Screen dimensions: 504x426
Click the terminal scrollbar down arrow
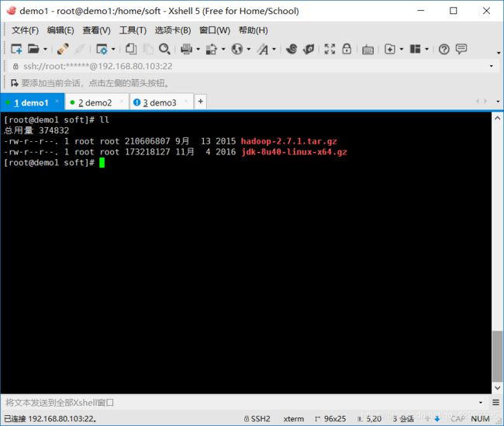coord(497,388)
